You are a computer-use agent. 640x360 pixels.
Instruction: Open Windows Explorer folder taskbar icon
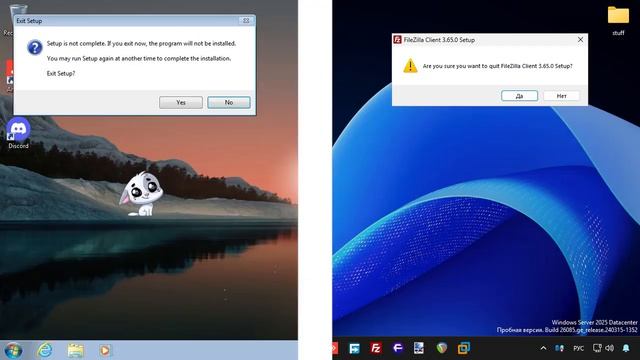(x=76, y=350)
